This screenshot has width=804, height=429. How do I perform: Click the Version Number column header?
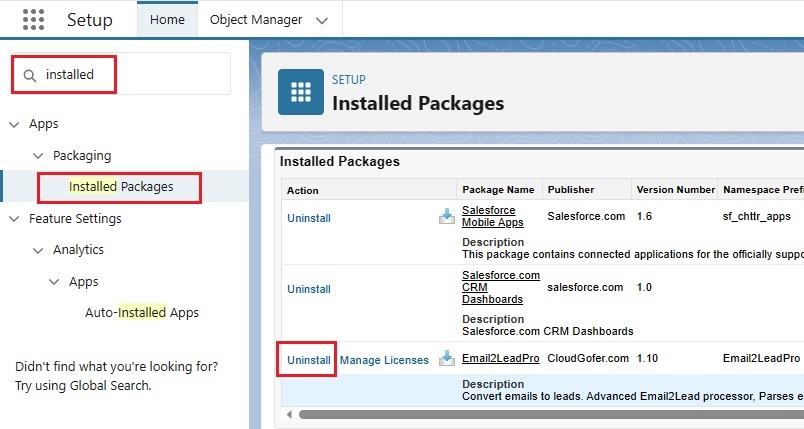[675, 190]
